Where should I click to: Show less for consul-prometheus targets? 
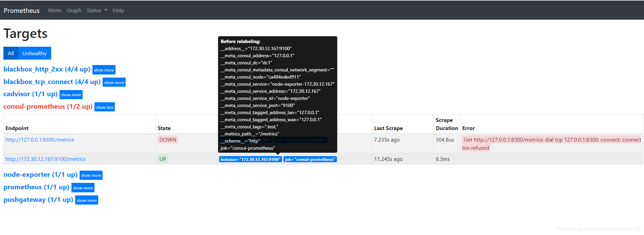(105, 107)
